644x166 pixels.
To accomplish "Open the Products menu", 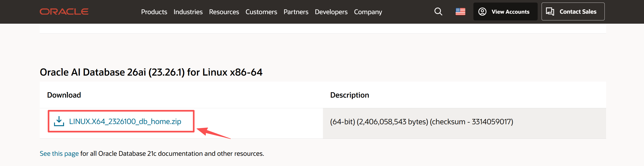I will 154,12.
